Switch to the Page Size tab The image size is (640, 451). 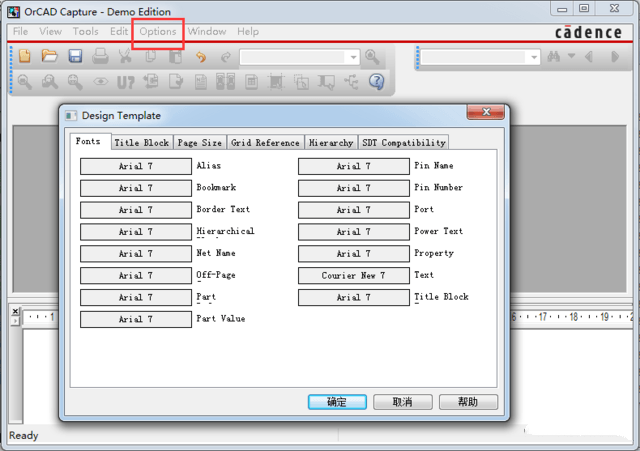click(200, 142)
